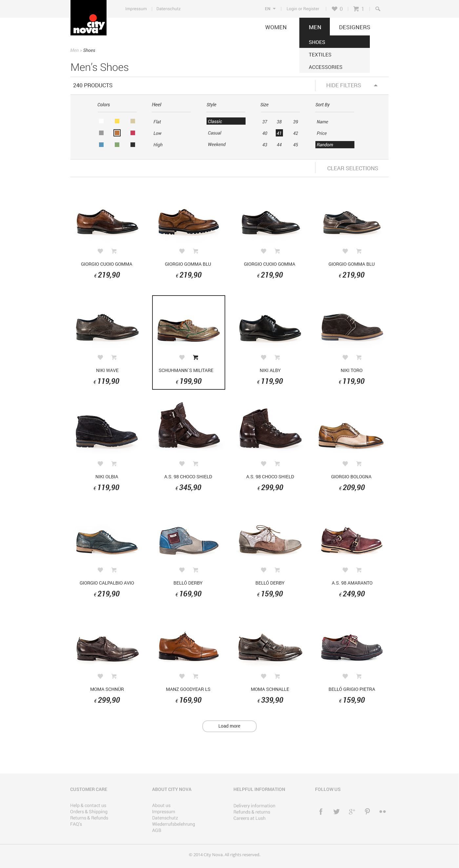
Task: Collapse filters with Hide Filters arrow
Action: point(375,86)
